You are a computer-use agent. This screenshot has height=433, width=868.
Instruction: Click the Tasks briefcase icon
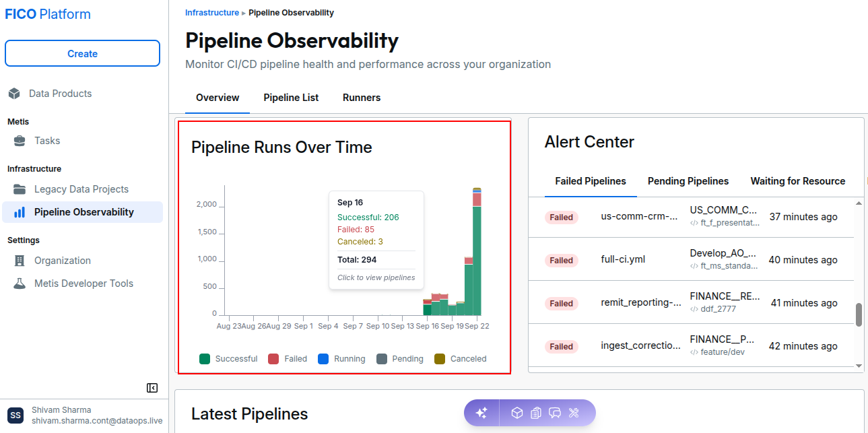(20, 141)
